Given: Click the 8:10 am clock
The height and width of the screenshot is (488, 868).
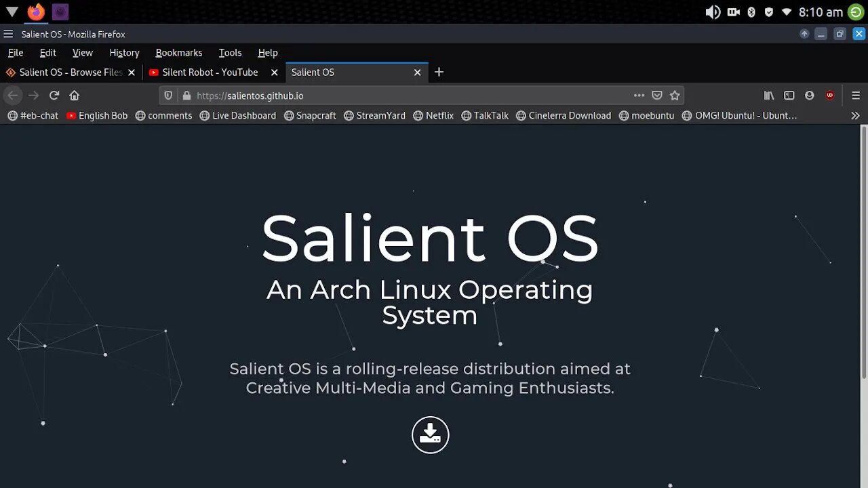Looking at the screenshot, I should tap(821, 12).
